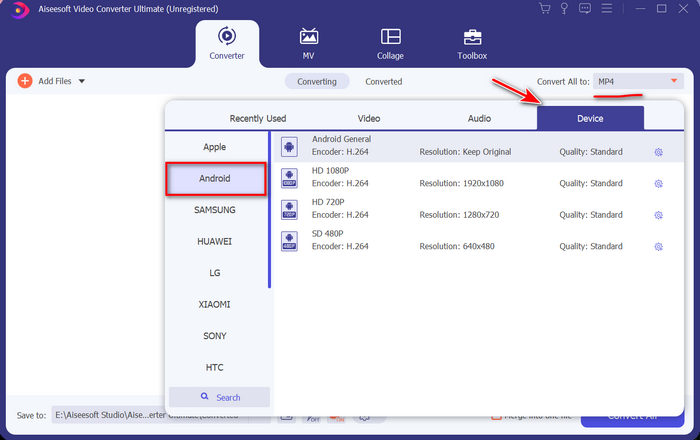This screenshot has width=700, height=440.
Task: Choose HTC device category
Action: [215, 368]
